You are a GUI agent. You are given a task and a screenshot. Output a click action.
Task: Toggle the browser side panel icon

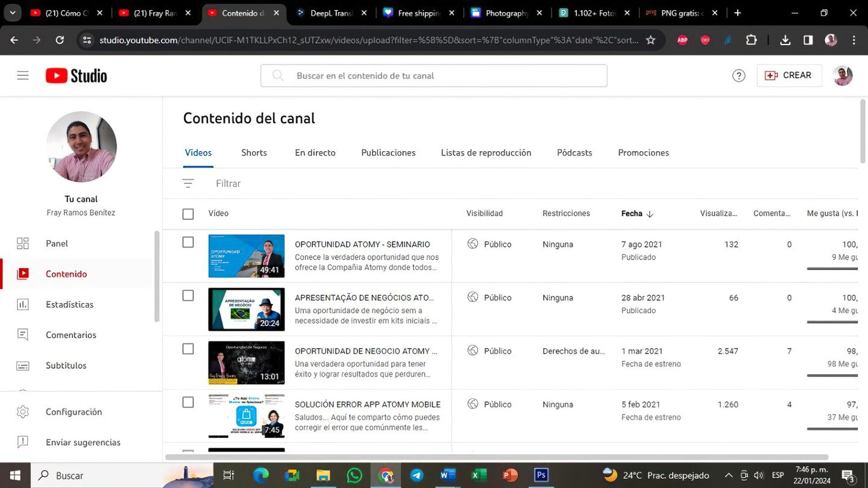pos(808,40)
